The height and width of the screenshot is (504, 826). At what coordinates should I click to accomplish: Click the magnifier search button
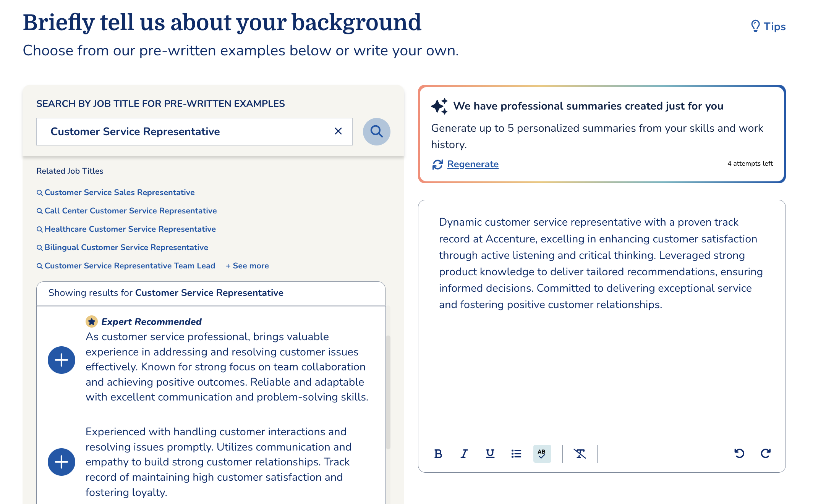click(377, 131)
